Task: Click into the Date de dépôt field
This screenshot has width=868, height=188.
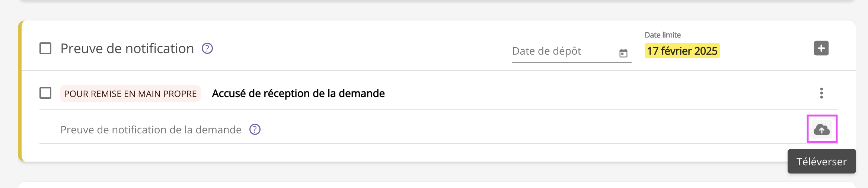Action: pos(572,51)
